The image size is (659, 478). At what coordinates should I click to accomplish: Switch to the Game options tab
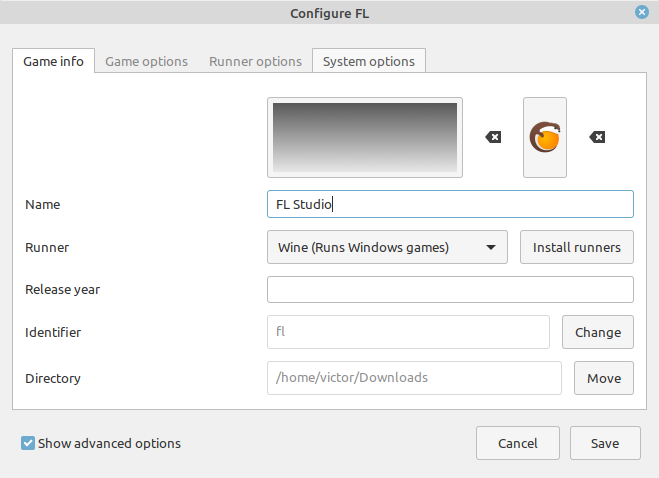146,61
